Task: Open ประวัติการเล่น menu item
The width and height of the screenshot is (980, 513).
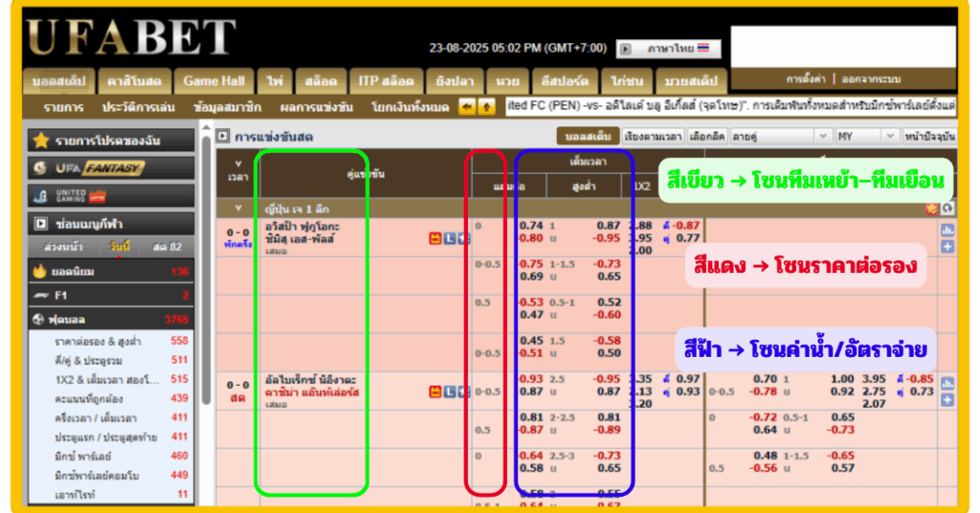Action: (138, 107)
